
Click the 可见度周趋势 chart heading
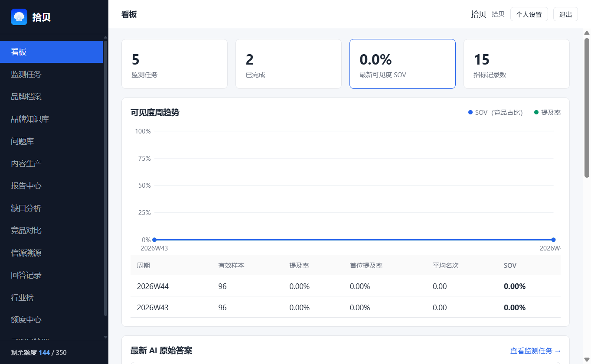[x=155, y=113]
